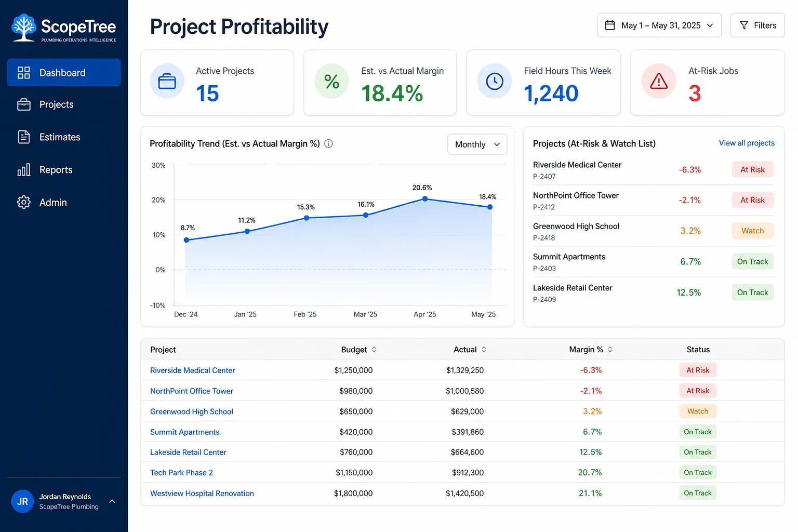
Task: Click the Watch badge in watch list
Action: (x=752, y=231)
